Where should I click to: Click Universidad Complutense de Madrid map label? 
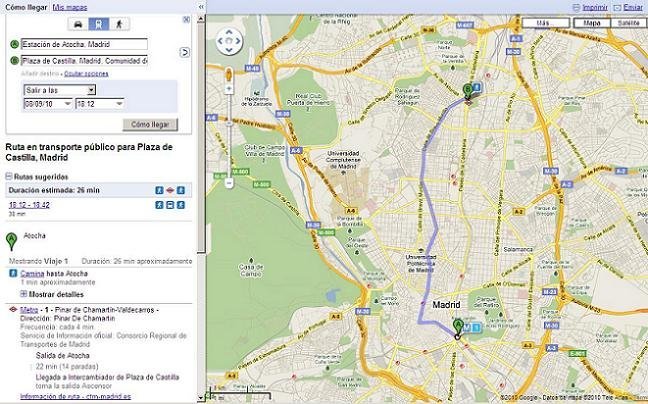tap(343, 160)
